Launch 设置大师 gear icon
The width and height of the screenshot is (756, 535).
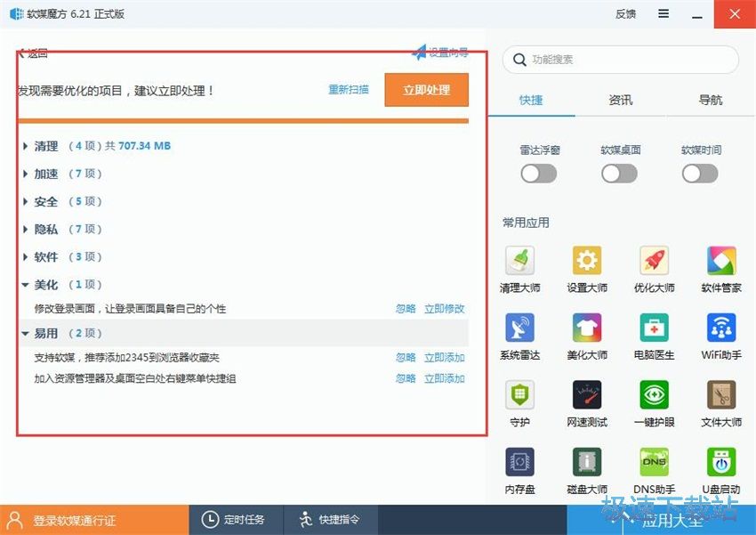(x=587, y=261)
